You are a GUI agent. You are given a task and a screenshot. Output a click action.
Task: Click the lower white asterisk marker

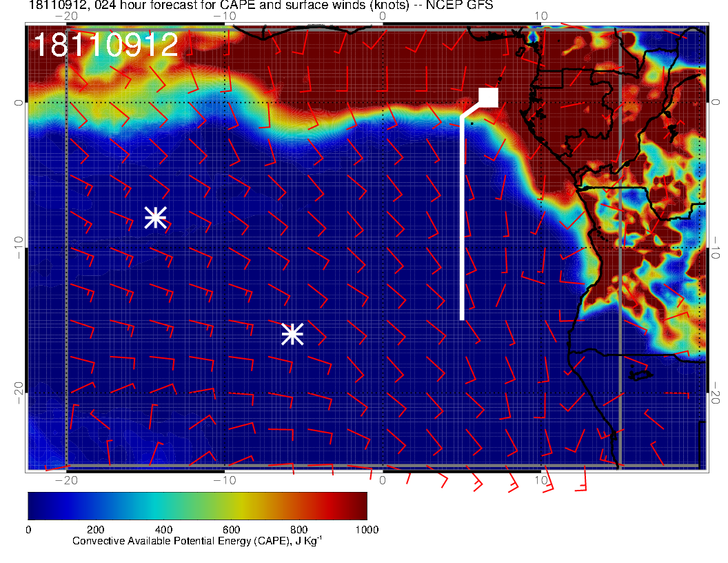[x=292, y=333]
